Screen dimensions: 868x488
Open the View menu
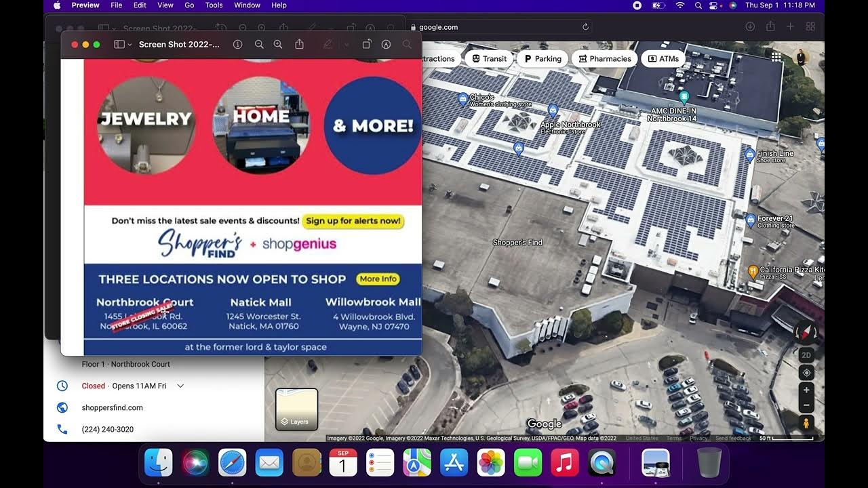165,5
